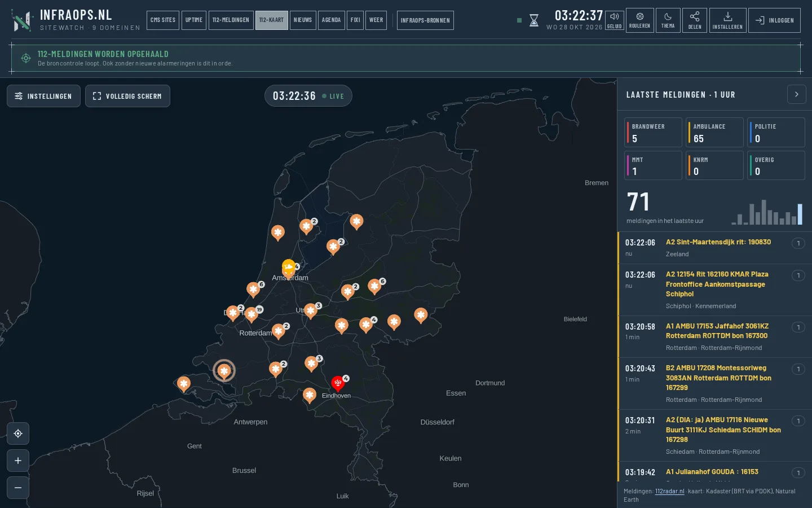Click the marker with badge 6 near Leiden
Screen dimensions: 812x508
[x=253, y=290]
